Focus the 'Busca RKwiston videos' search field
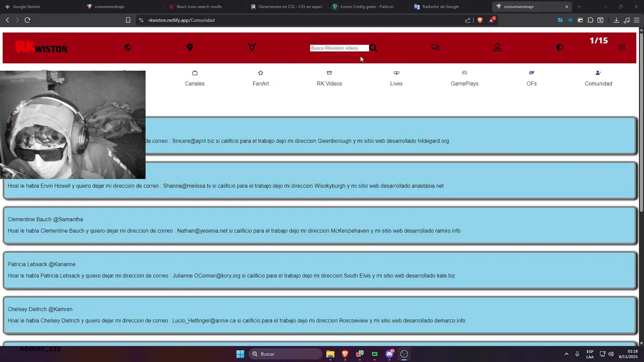The height and width of the screenshot is (362, 644). 339,48
